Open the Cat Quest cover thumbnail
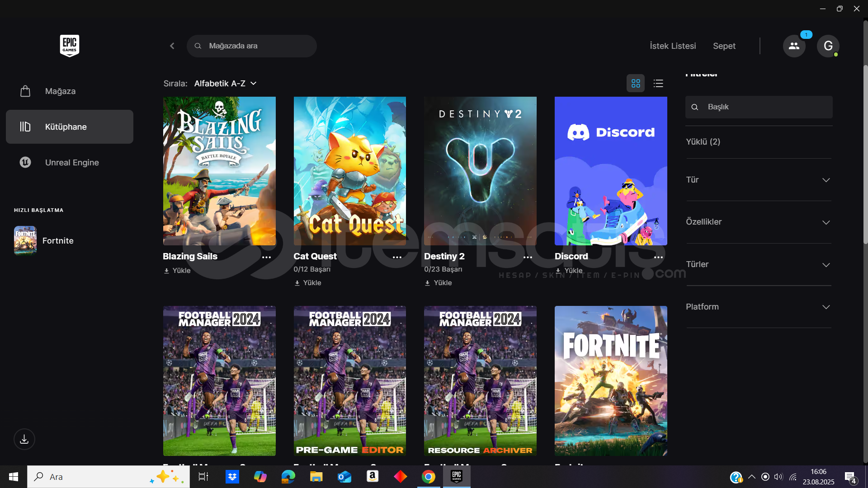Screen dimensions: 868x488 [x=350, y=171]
